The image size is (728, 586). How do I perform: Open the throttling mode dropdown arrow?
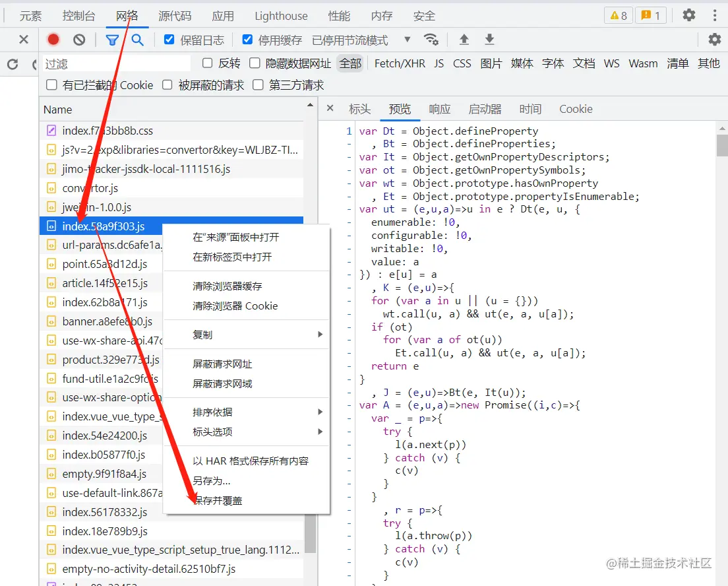pos(407,40)
